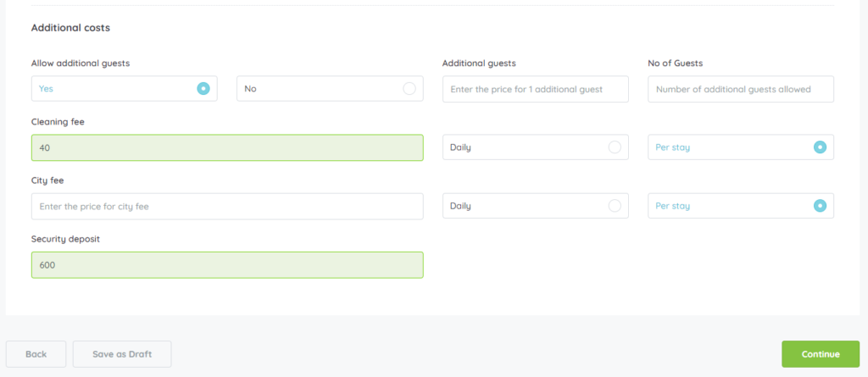Click the Additional costs section heading
868x377 pixels.
coord(70,28)
